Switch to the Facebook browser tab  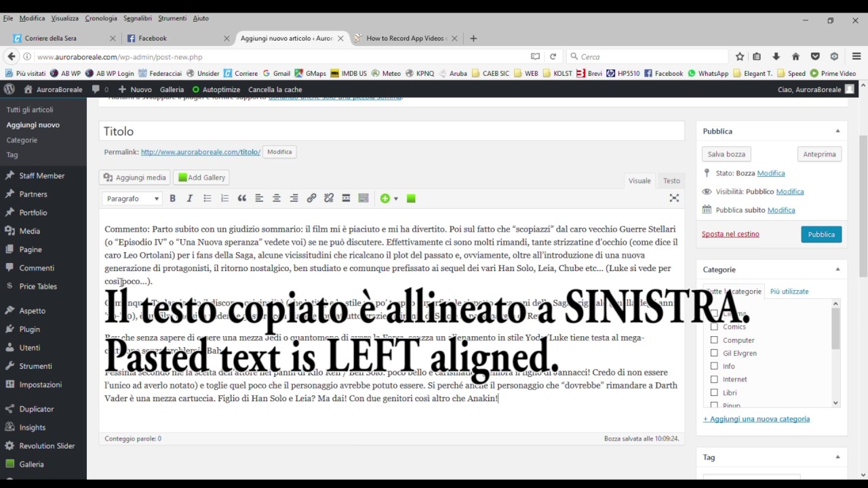coord(178,39)
